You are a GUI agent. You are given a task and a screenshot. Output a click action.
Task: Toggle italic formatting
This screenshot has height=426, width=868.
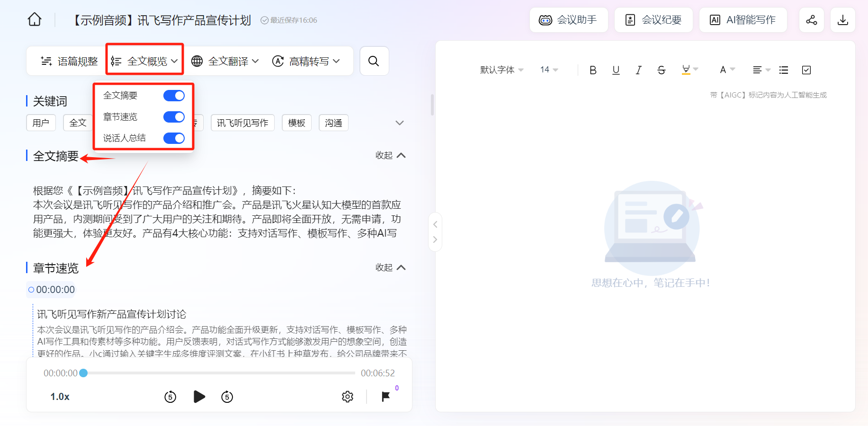click(x=638, y=70)
